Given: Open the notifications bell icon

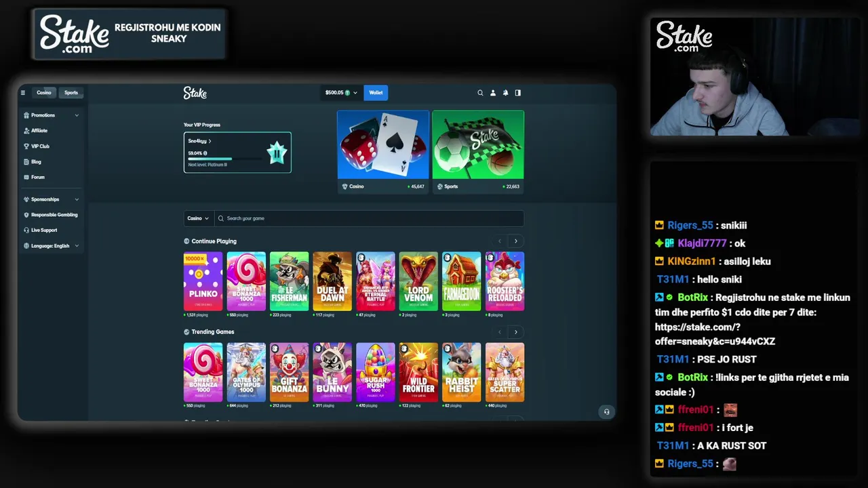Looking at the screenshot, I should [x=505, y=93].
